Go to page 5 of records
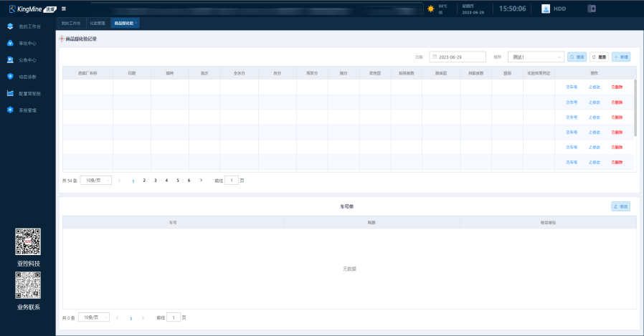 coord(178,181)
